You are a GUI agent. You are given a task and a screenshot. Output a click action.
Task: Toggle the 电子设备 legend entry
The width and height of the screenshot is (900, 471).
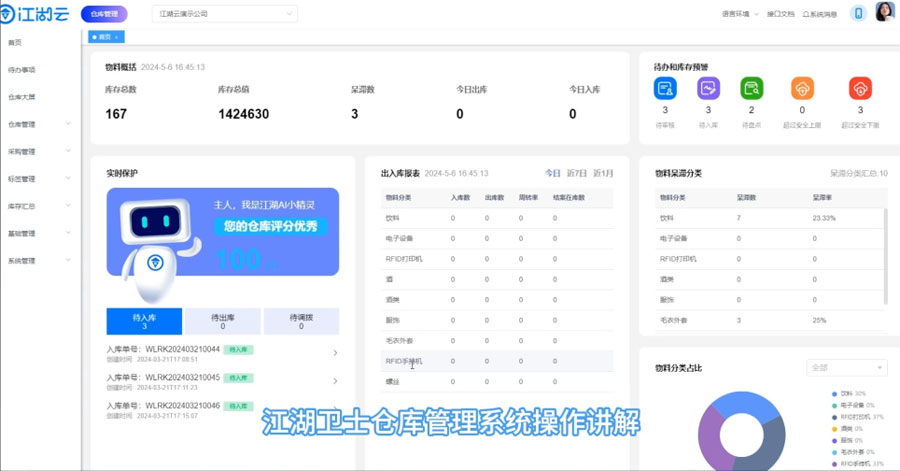(856, 405)
